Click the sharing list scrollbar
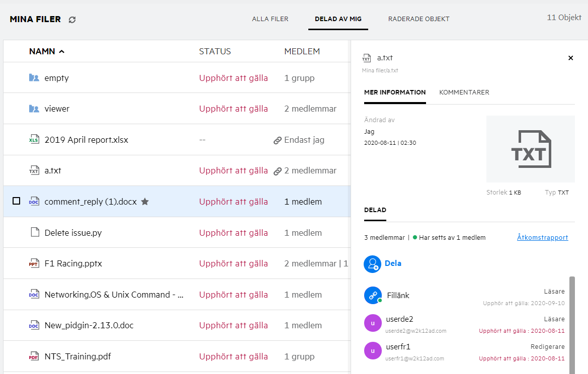Image resolution: width=588 pixels, height=374 pixels. coord(572,322)
